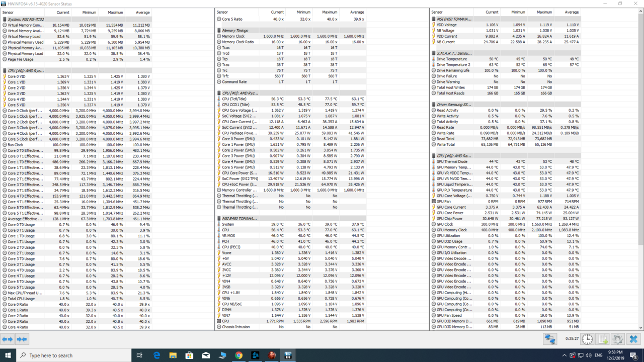This screenshot has width=644, height=362.
Task: Click the sensor icon beside Bus Clock
Action: click(5, 145)
